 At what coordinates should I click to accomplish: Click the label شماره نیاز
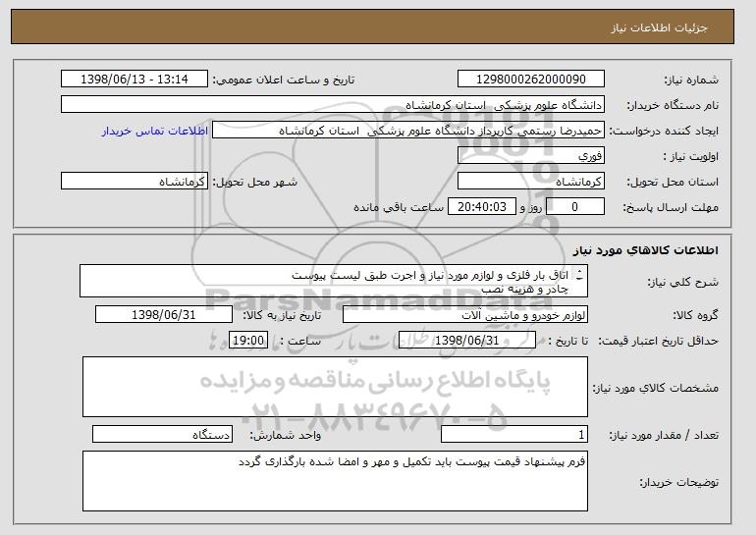click(691, 80)
